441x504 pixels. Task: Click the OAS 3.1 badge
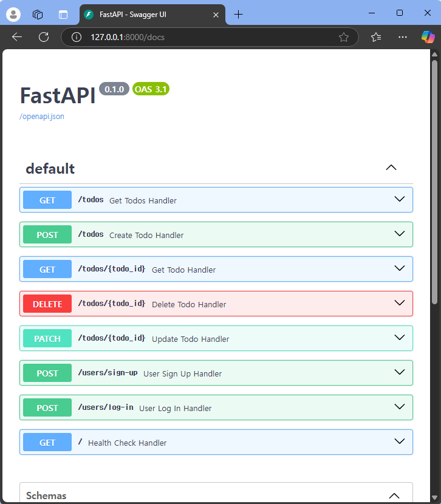click(x=151, y=89)
